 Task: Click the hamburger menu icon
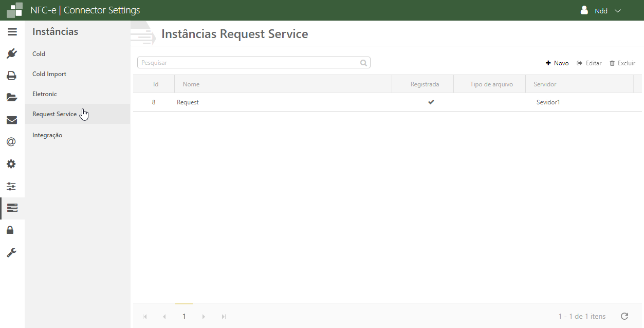pyautogui.click(x=12, y=32)
